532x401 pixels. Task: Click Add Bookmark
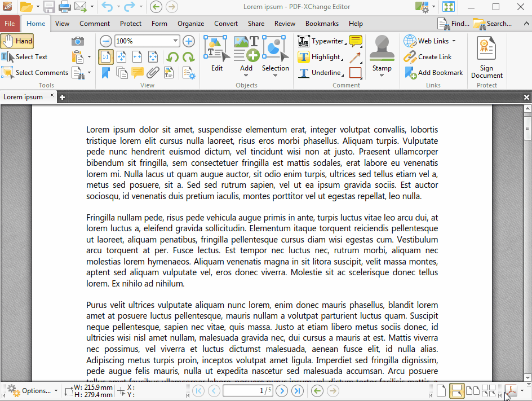click(433, 73)
